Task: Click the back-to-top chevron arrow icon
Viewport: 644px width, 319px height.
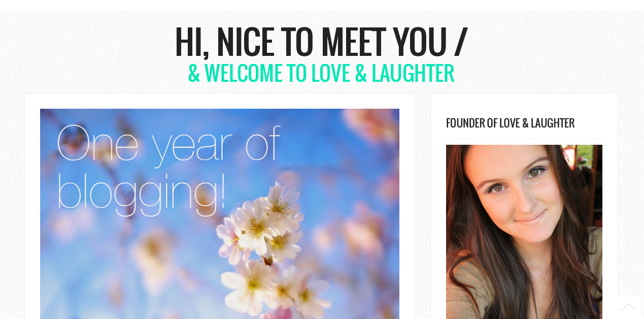Action: pos(628,307)
